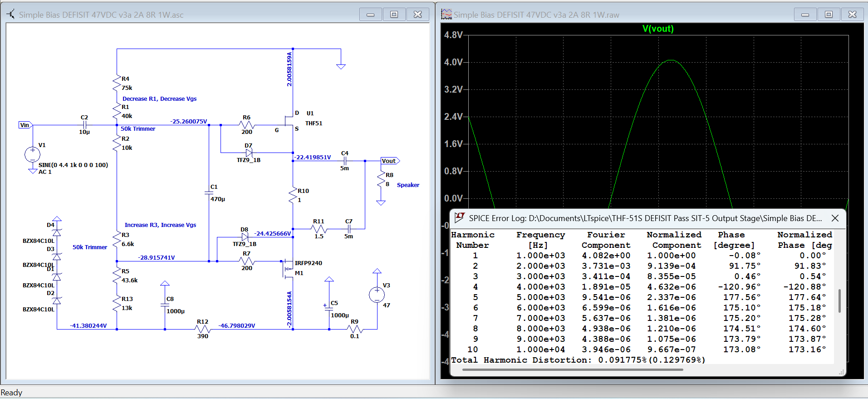Viewport: 868px width, 399px height.
Task: Close the .raw waveform window
Action: pos(853,15)
